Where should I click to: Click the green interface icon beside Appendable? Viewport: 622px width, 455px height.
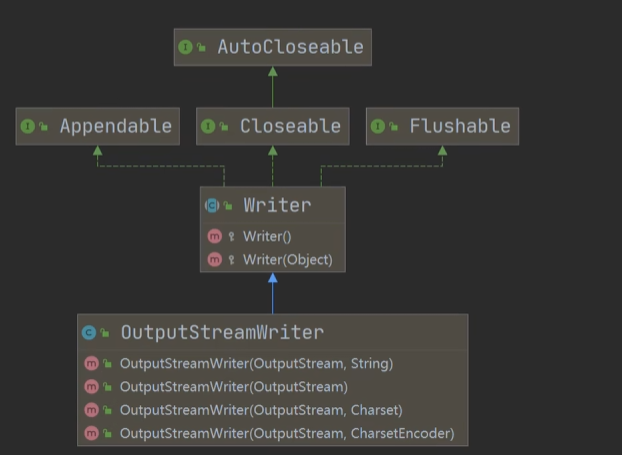tap(28, 127)
